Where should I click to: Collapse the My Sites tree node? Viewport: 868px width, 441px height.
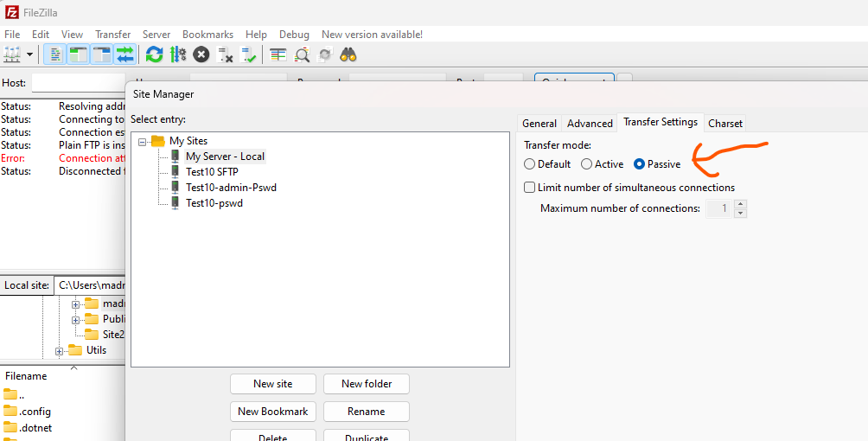[143, 142]
